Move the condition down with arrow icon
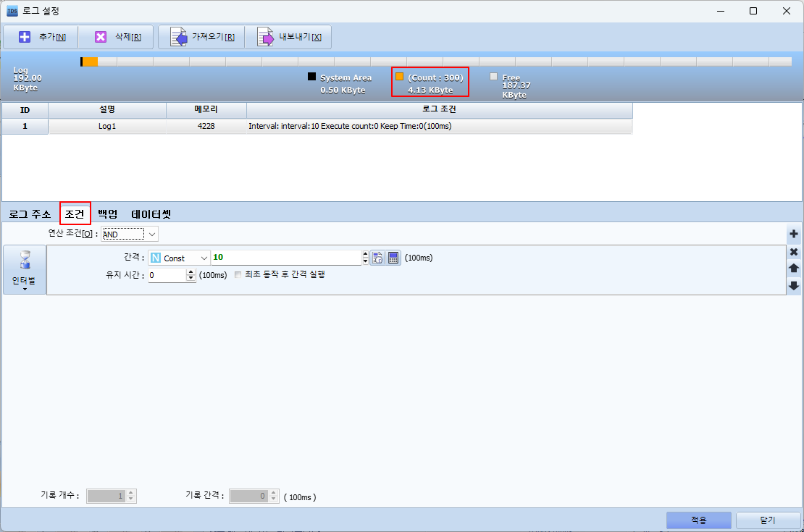The image size is (804, 532). coord(794,285)
